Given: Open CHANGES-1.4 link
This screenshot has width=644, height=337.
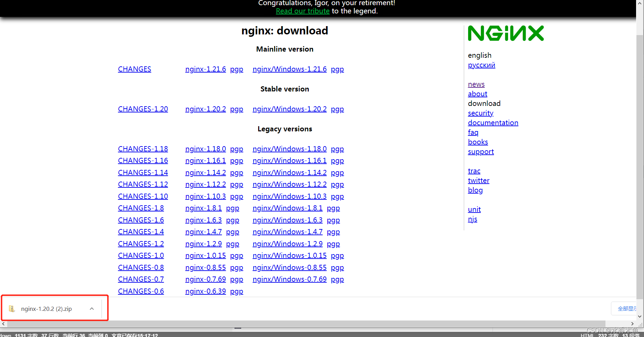Looking at the screenshot, I should click(x=141, y=232).
